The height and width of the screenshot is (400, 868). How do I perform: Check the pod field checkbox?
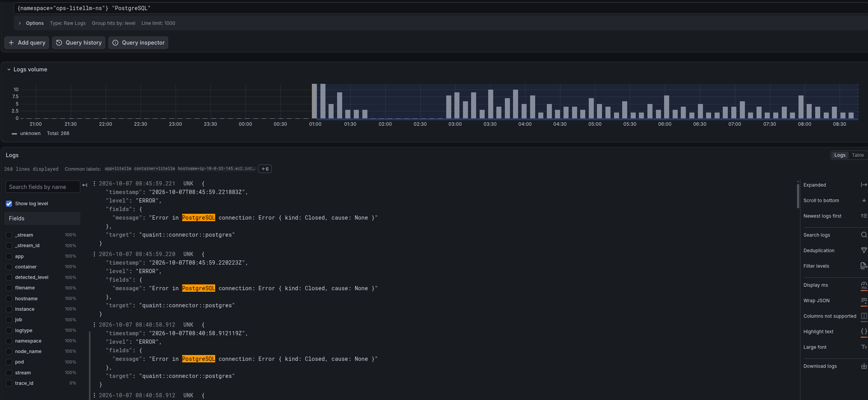tap(9, 362)
